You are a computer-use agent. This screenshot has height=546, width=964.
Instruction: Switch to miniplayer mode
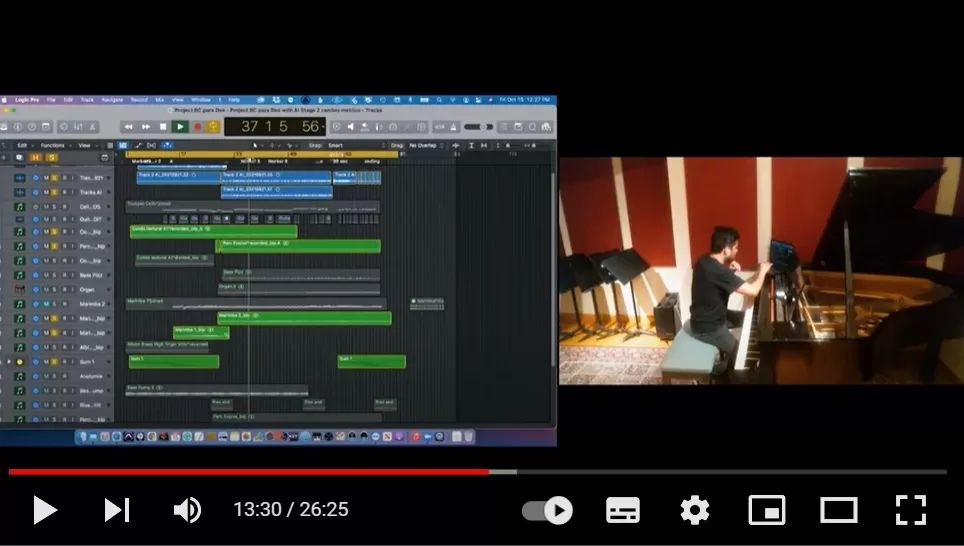click(767, 510)
